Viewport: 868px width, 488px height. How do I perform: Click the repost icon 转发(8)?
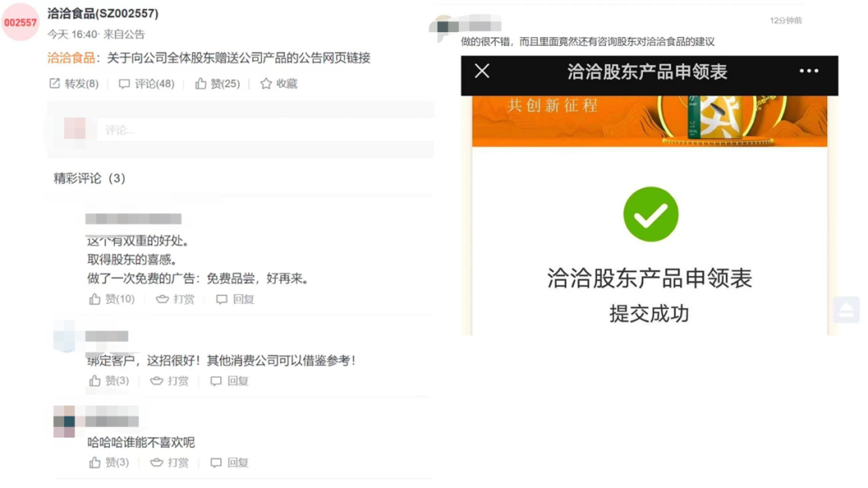point(55,84)
